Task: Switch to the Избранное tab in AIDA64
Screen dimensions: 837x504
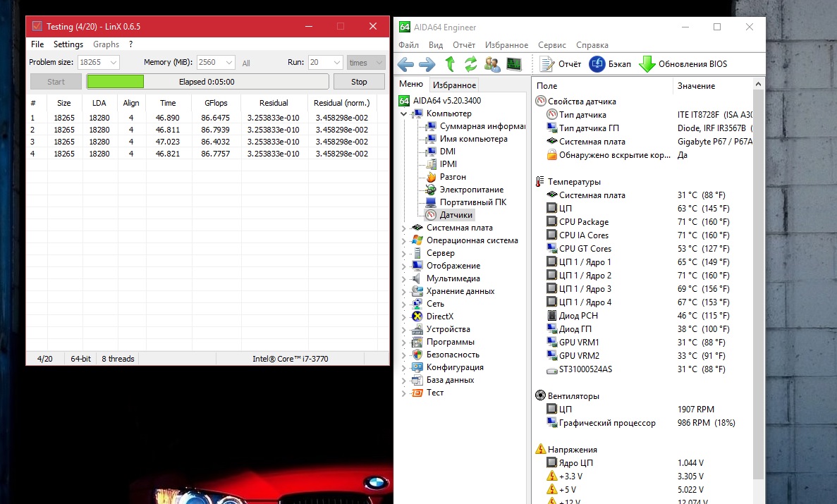Action: [x=454, y=85]
